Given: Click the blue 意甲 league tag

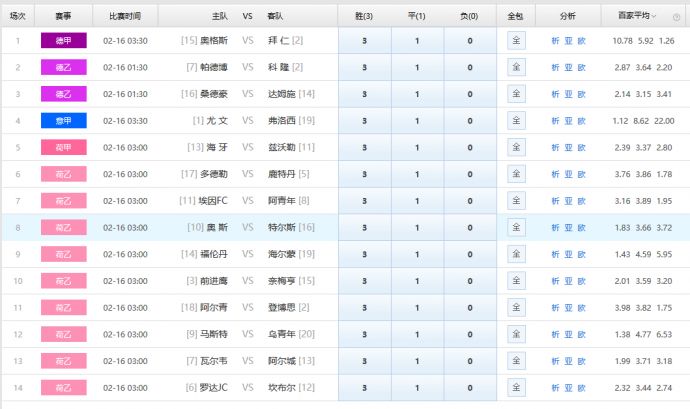Looking at the screenshot, I should coord(64,121).
